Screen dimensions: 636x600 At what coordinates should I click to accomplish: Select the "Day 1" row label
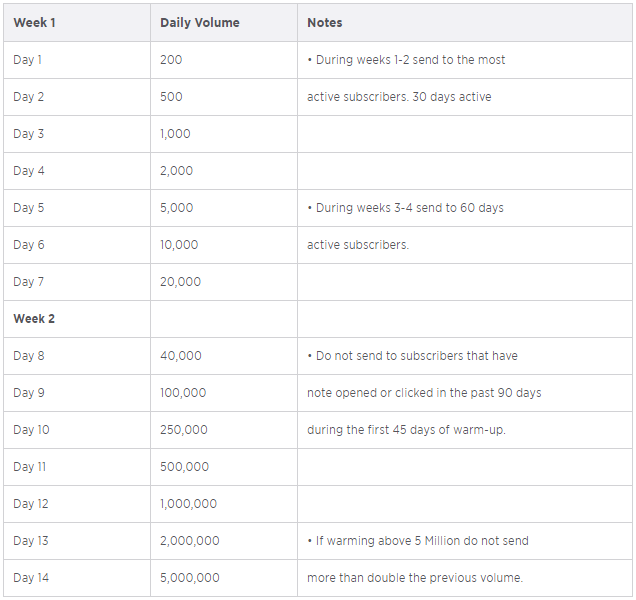click(x=28, y=60)
